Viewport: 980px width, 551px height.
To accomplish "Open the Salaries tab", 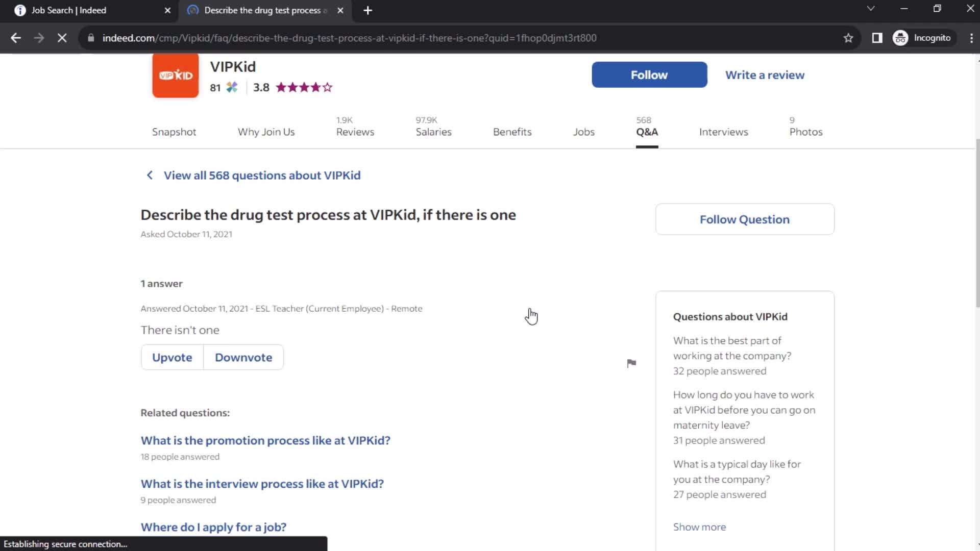I will [433, 127].
